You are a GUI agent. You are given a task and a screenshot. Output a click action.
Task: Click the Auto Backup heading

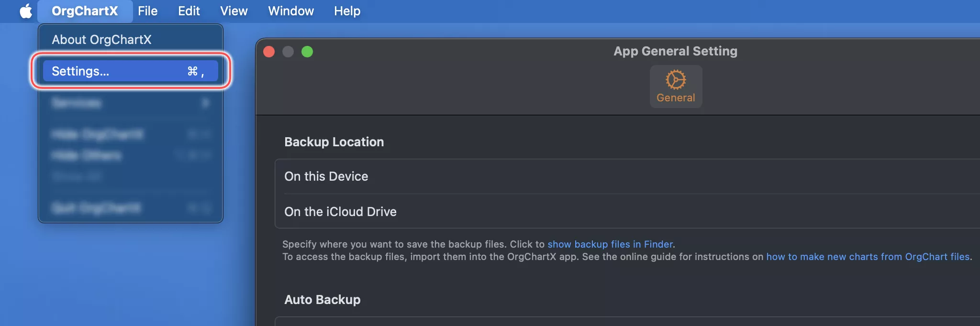click(323, 300)
